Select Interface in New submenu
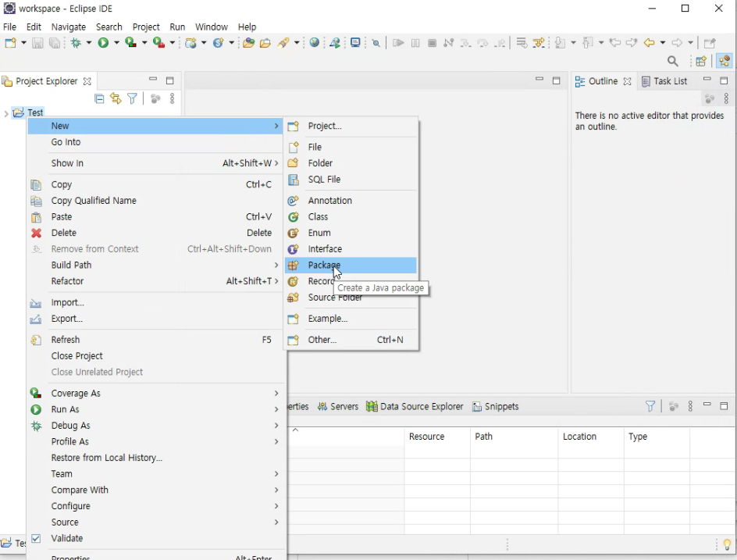Viewport: 737px width, 560px height. click(x=351, y=248)
